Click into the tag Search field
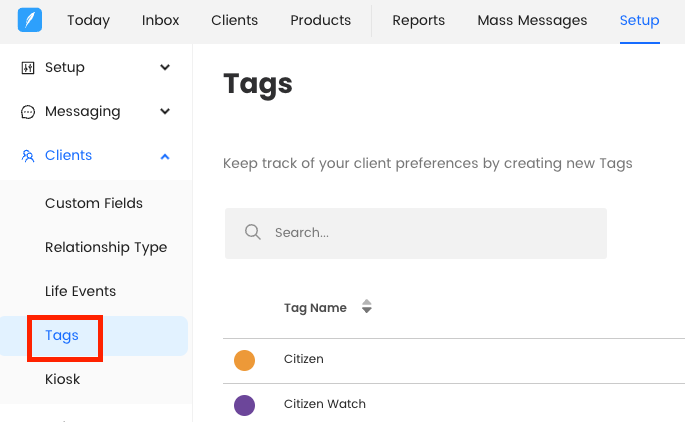 [x=430, y=233]
